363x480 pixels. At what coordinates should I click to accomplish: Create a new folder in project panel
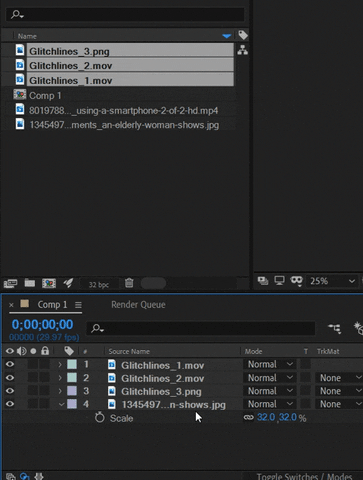(x=30, y=283)
